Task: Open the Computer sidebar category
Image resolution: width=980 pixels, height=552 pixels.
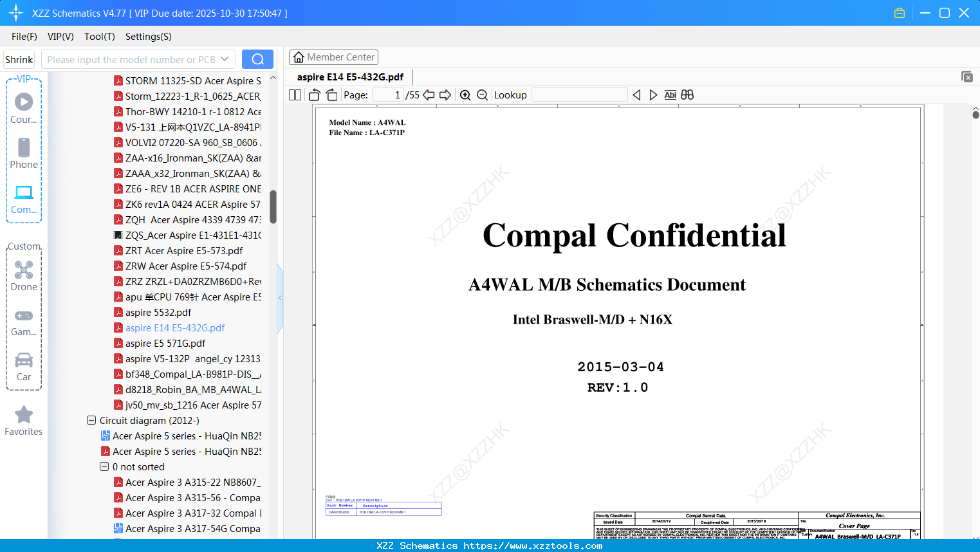Action: pos(24,198)
